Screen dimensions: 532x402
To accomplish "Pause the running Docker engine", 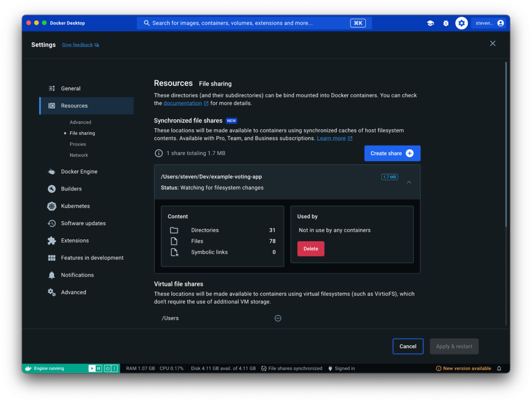I will [99, 368].
